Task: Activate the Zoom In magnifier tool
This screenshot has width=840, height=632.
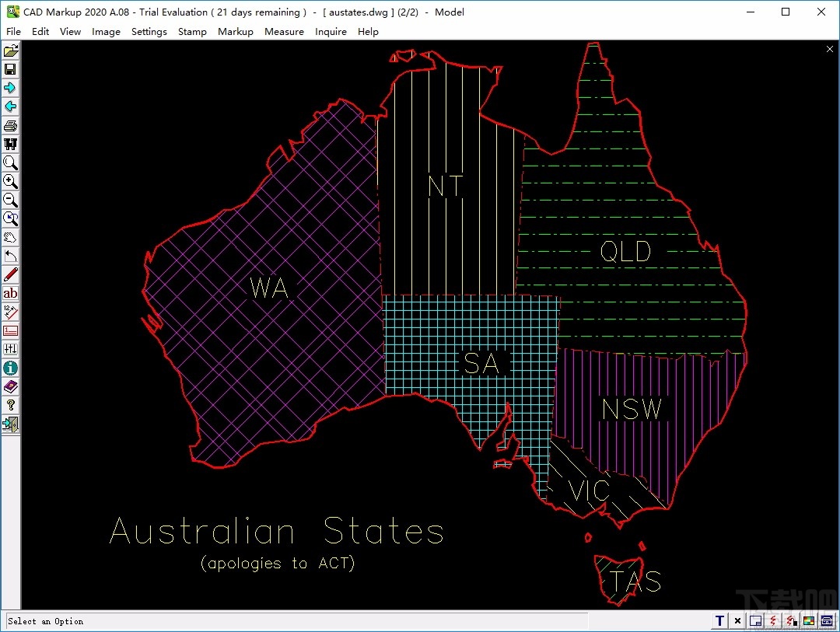Action: point(10,181)
